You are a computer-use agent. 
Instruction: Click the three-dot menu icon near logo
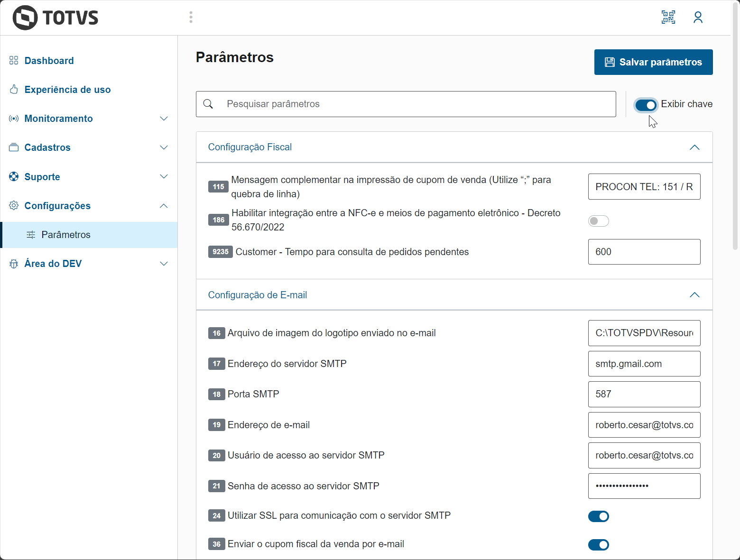point(191,18)
